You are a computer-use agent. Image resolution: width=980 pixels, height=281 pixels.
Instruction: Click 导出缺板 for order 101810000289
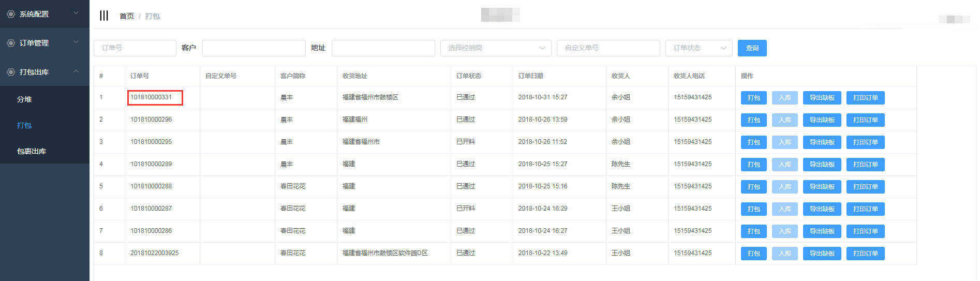[x=822, y=165]
